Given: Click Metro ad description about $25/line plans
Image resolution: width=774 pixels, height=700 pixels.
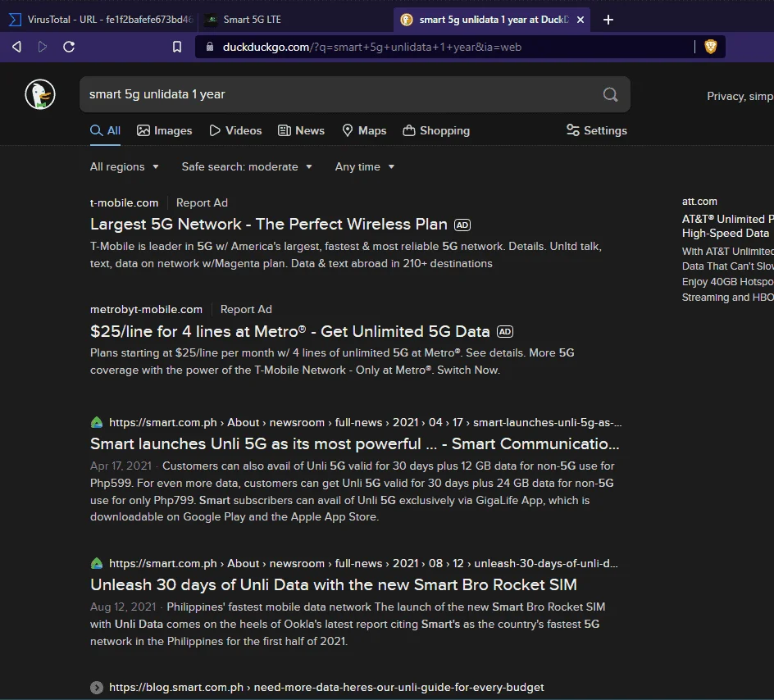Looking at the screenshot, I should coord(332,361).
